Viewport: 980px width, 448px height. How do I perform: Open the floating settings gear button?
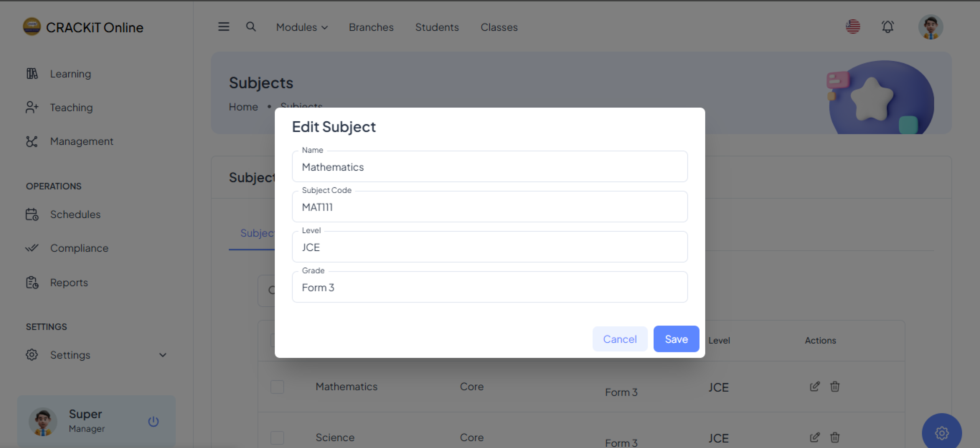[x=941, y=433]
